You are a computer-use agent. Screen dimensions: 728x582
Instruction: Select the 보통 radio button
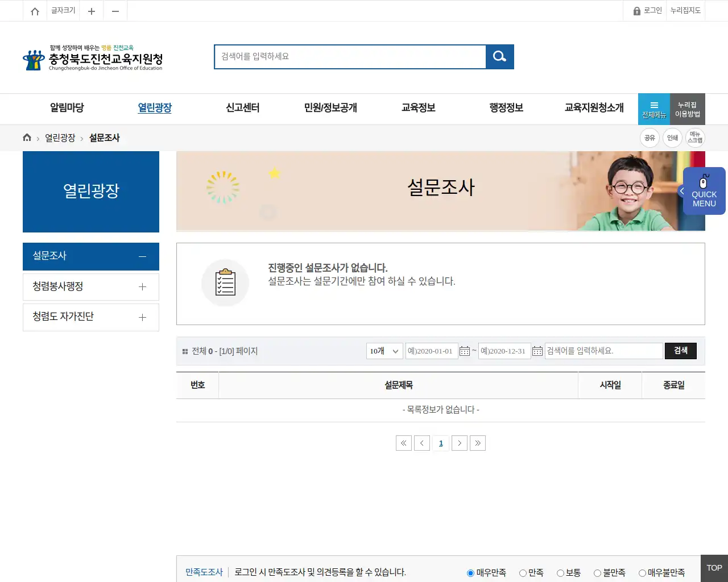click(560, 573)
